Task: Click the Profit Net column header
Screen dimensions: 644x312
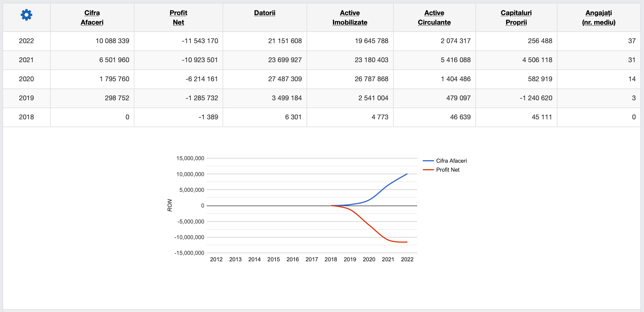Action: click(178, 17)
